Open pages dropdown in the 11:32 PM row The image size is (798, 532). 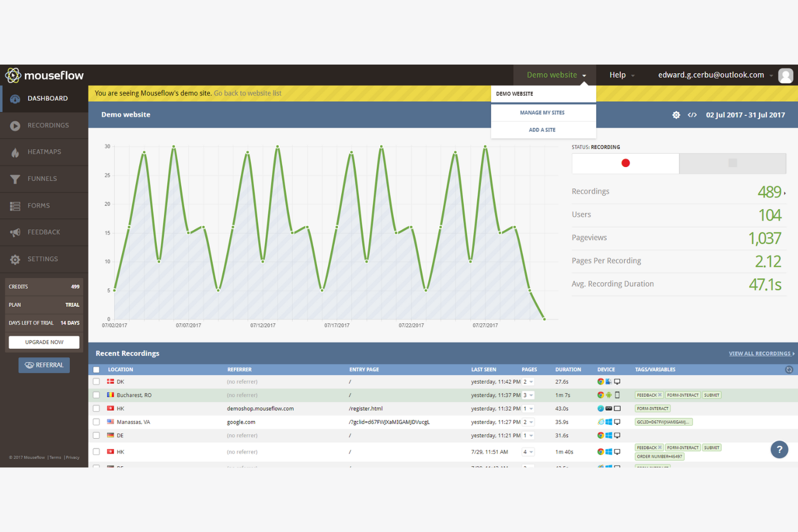point(528,409)
